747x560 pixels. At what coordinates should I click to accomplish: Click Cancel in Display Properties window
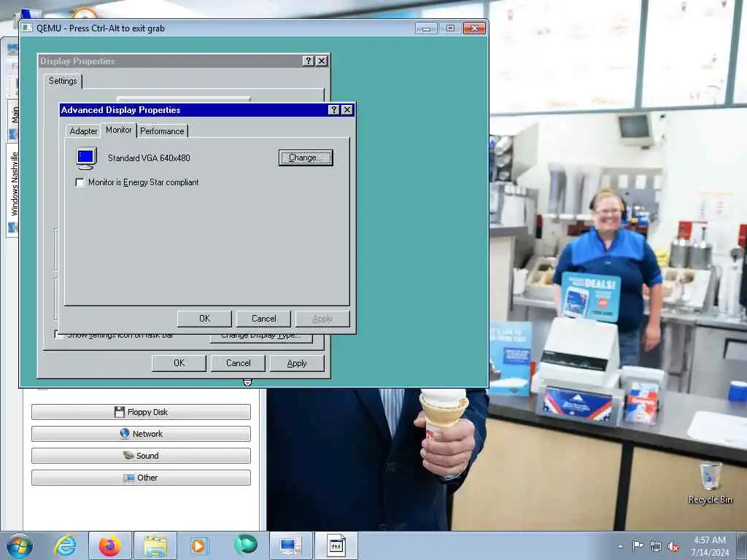pos(239,363)
